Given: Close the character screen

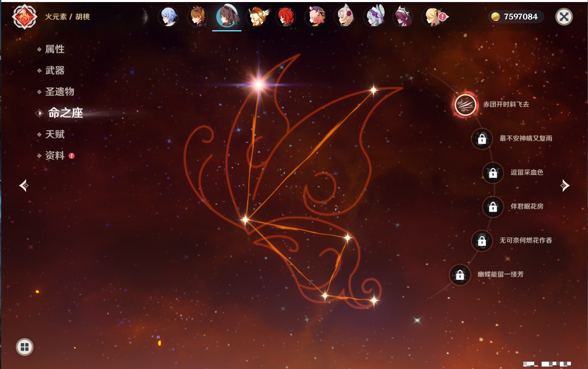Looking at the screenshot, I should tap(564, 17).
